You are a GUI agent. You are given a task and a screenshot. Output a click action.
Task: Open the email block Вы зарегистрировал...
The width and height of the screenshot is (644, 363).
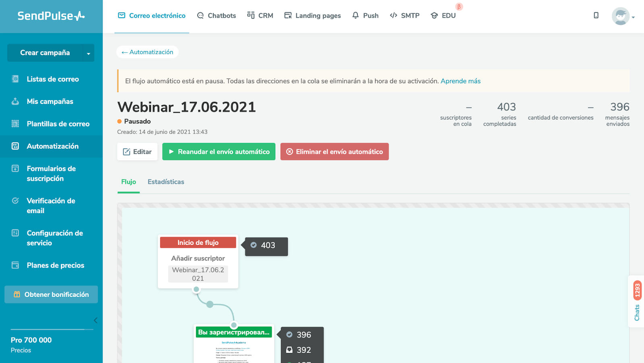point(233,332)
